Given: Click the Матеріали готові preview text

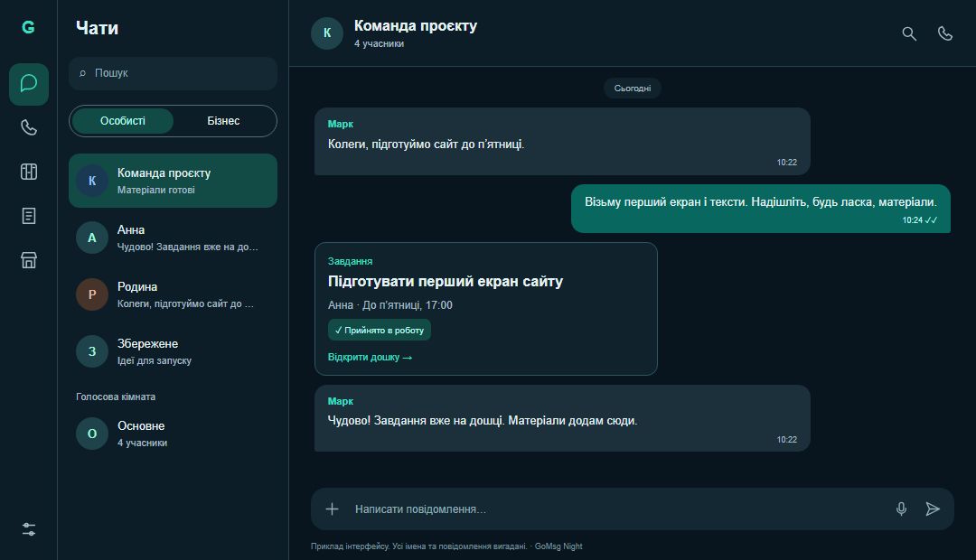Looking at the screenshot, I should coord(156,190).
